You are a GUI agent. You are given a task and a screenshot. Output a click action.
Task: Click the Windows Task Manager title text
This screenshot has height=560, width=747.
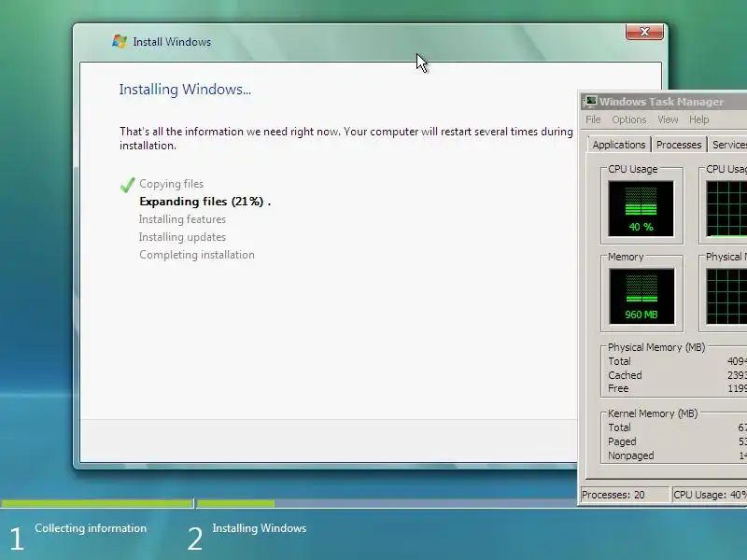pos(661,102)
